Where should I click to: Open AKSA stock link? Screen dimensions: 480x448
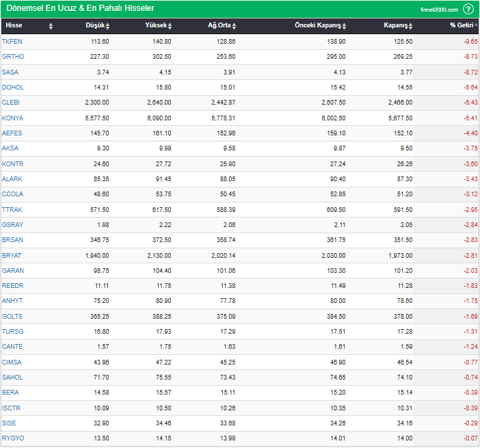pos(10,148)
